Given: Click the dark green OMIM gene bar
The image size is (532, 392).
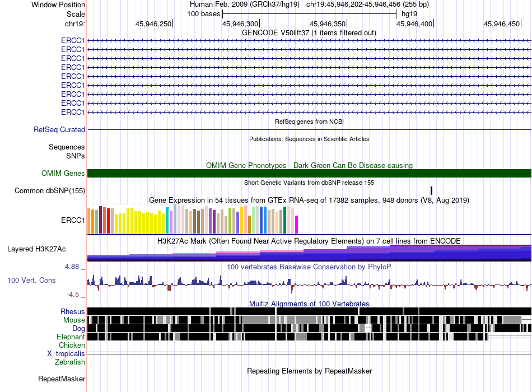Looking at the screenshot, I should [x=309, y=173].
